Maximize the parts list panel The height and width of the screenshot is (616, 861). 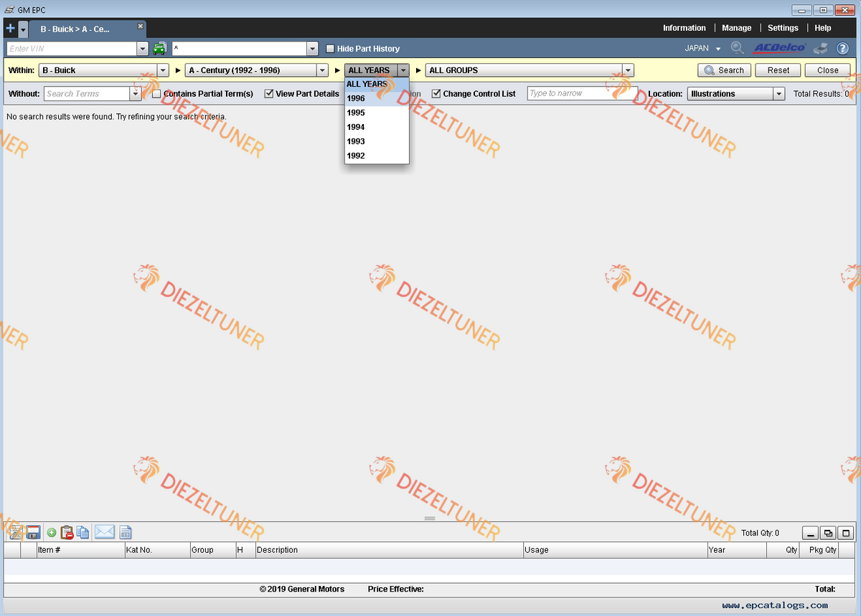(847, 533)
